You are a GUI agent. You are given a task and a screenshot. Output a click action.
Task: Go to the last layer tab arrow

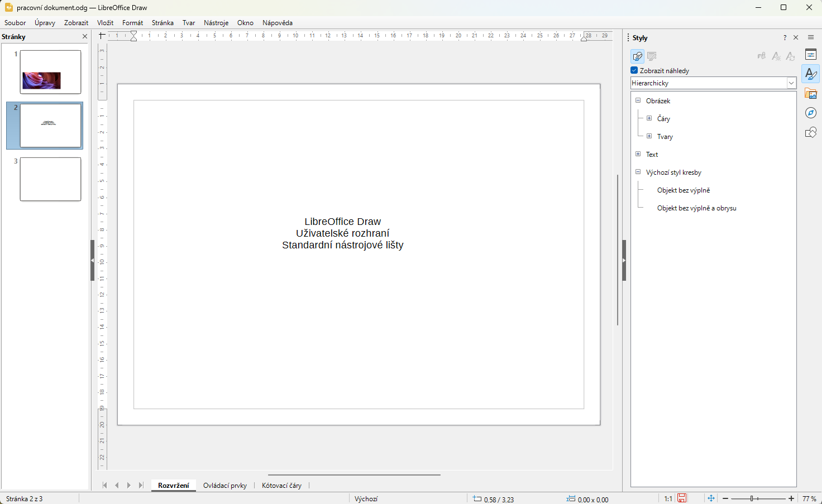(x=141, y=486)
